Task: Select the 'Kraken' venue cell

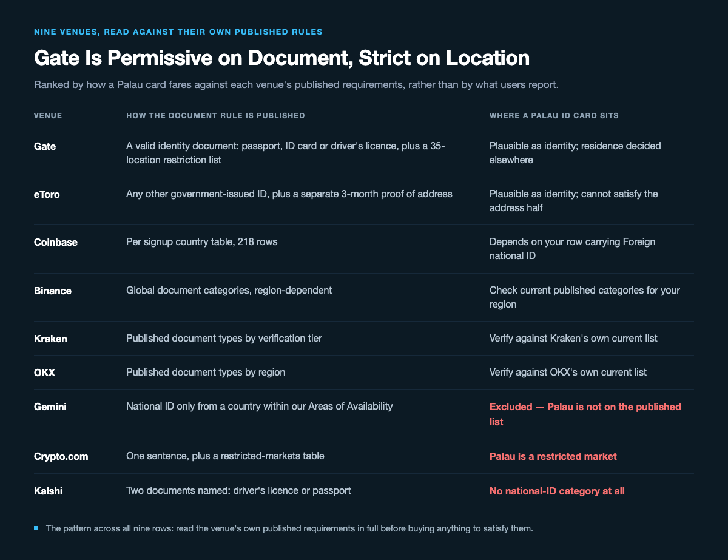Action: tap(50, 339)
